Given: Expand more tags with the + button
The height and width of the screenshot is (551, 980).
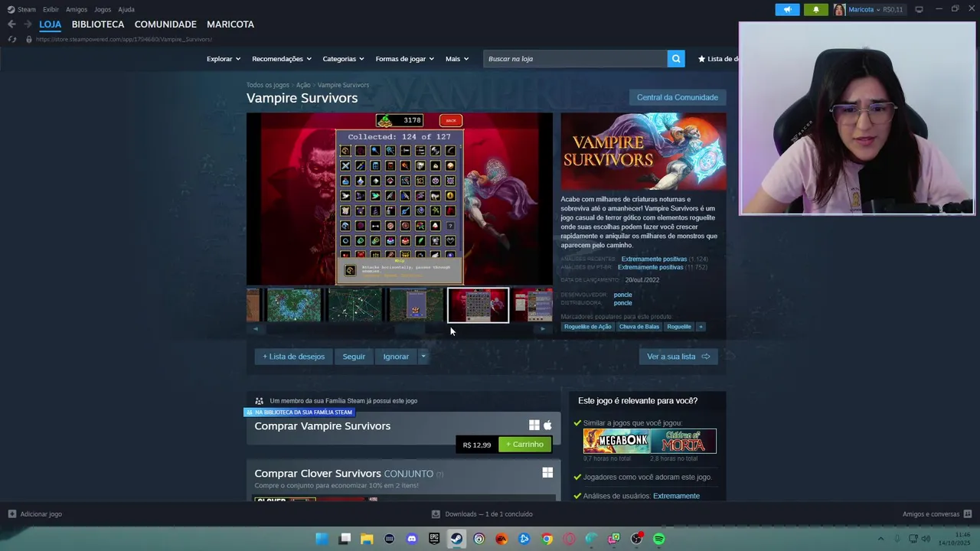Looking at the screenshot, I should pos(701,327).
